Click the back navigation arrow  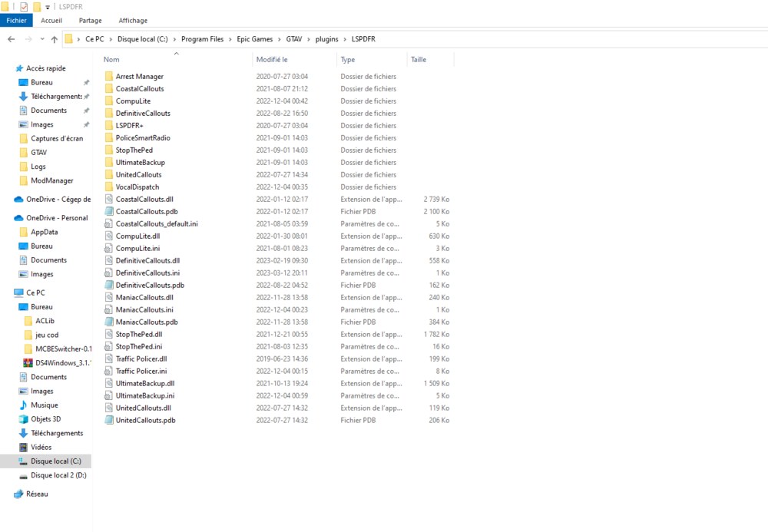pyautogui.click(x=10, y=38)
